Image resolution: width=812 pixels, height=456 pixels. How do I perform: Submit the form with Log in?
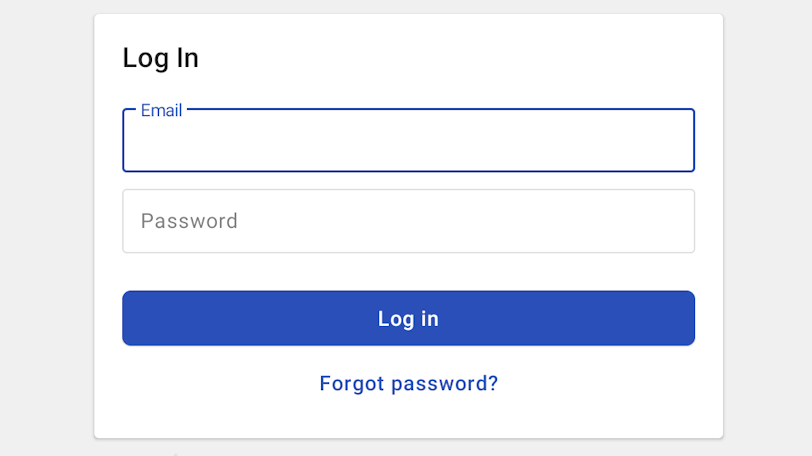pos(408,318)
